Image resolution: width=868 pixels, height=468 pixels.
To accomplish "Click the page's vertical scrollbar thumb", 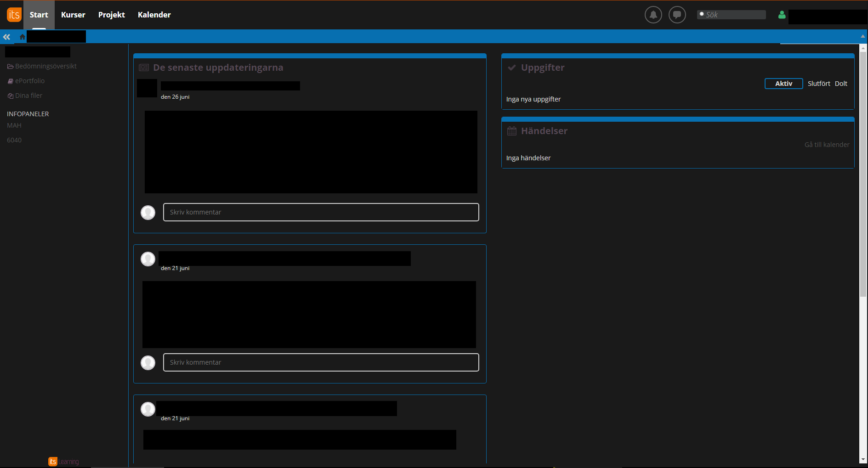I will pos(863,175).
